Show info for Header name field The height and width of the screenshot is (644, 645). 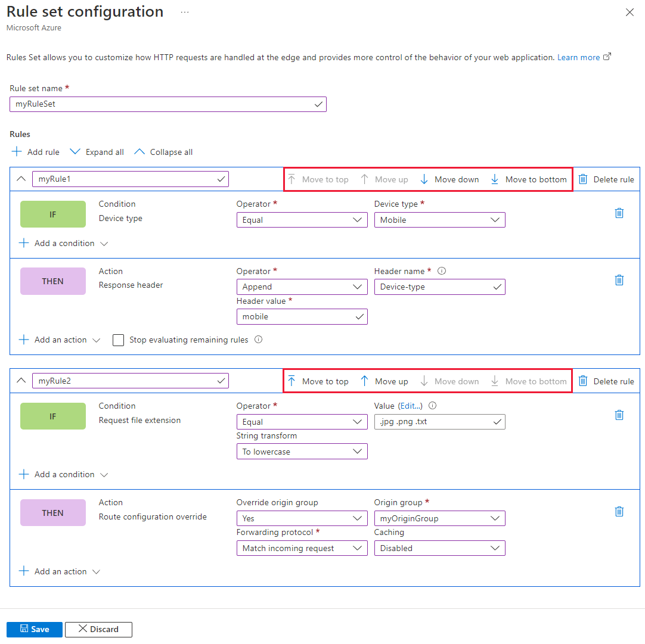click(x=442, y=271)
